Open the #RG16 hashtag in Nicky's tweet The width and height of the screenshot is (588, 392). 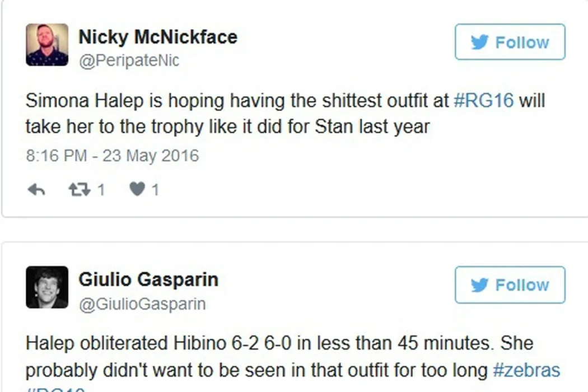483,101
